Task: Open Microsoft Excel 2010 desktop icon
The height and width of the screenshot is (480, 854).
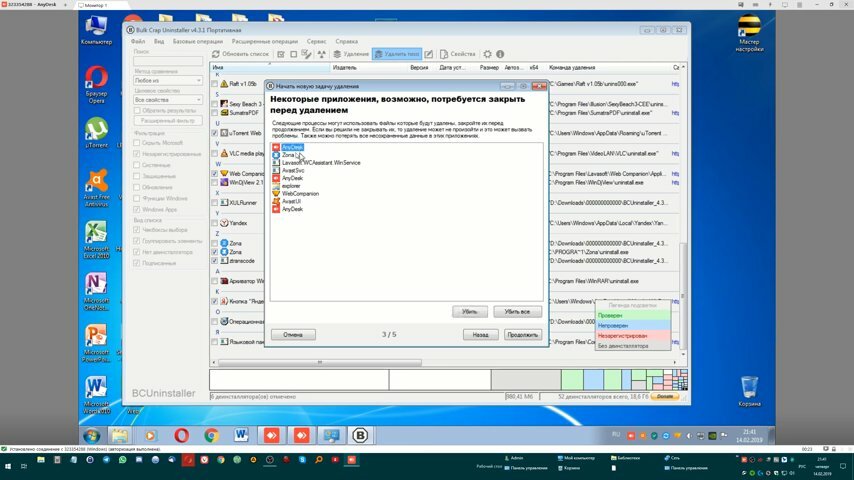Action: click(x=96, y=240)
